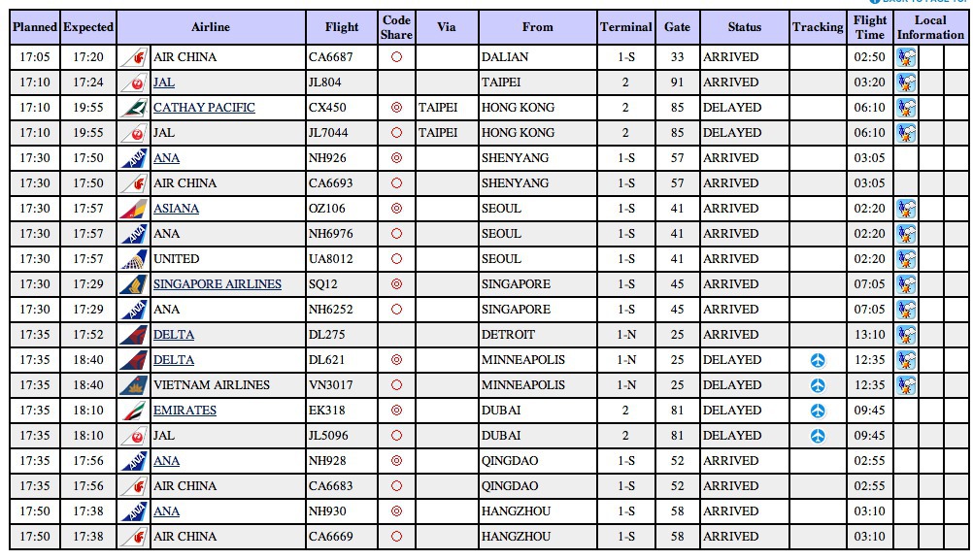The height and width of the screenshot is (560, 973).
Task: Click code share icon for Singapore Airlines SQ12
Action: (x=396, y=284)
